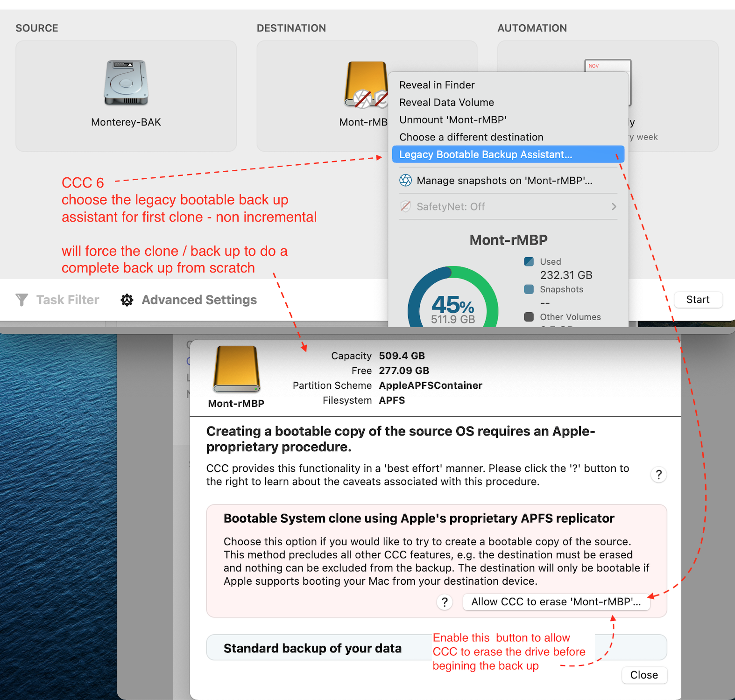This screenshot has height=700, width=735.
Task: Click the Monterey-BAK source name
Action: (126, 122)
